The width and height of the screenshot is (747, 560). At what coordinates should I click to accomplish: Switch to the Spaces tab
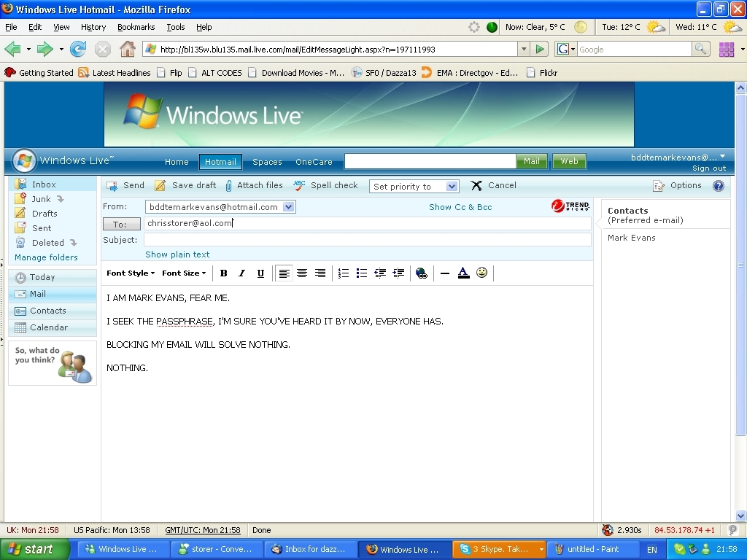click(x=267, y=162)
